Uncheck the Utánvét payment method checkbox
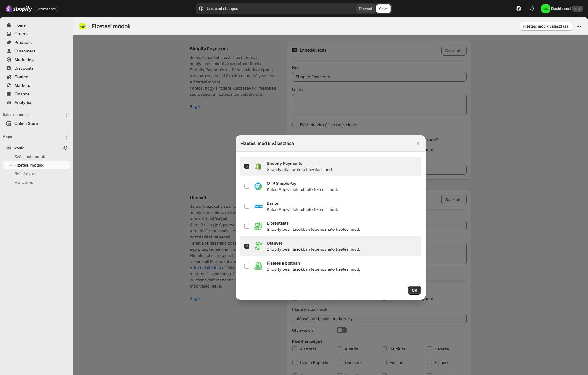 click(x=247, y=246)
